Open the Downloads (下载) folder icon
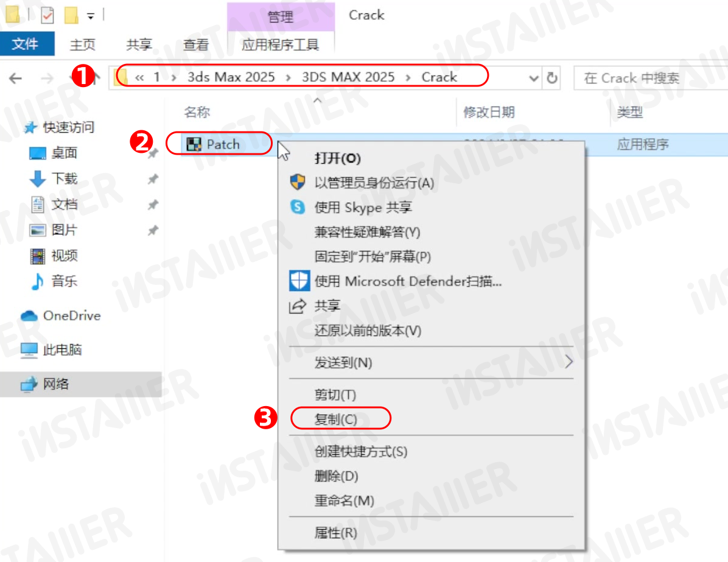This screenshot has height=562, width=728. (38, 178)
